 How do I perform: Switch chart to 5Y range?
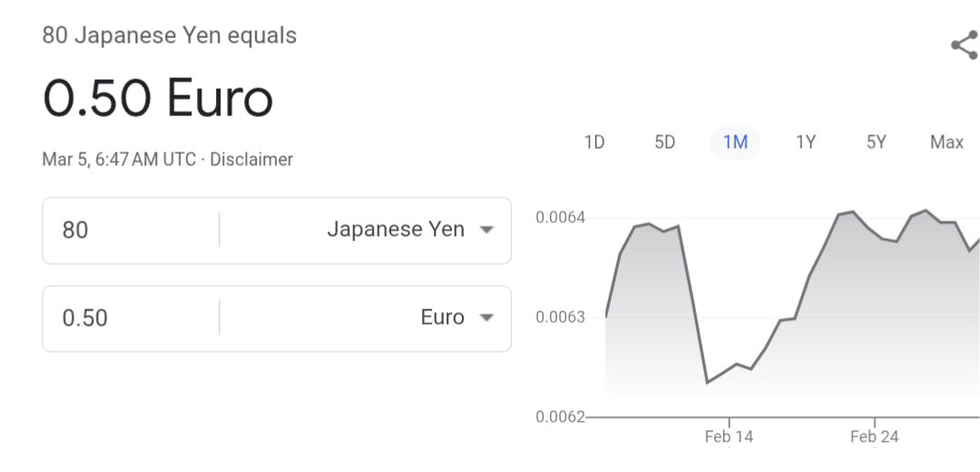click(877, 143)
